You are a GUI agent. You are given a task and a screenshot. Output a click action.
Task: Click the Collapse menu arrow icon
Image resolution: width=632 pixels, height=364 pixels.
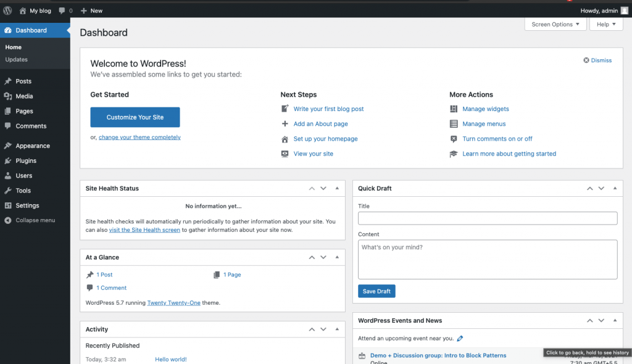7,220
